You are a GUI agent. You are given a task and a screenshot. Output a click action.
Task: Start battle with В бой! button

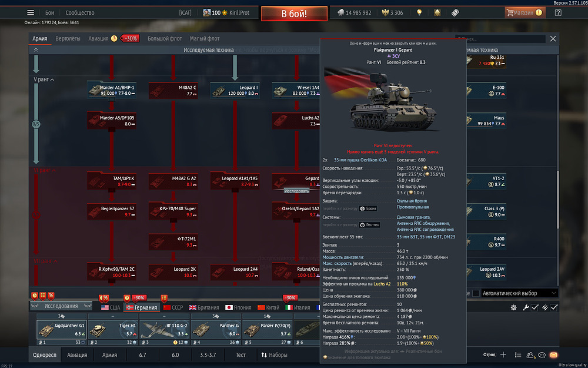pyautogui.click(x=294, y=14)
